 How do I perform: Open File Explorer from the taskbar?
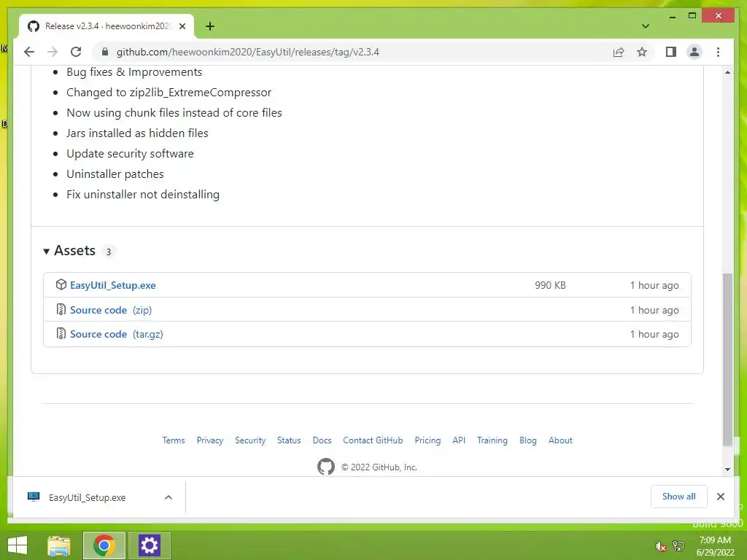pyautogui.click(x=59, y=545)
